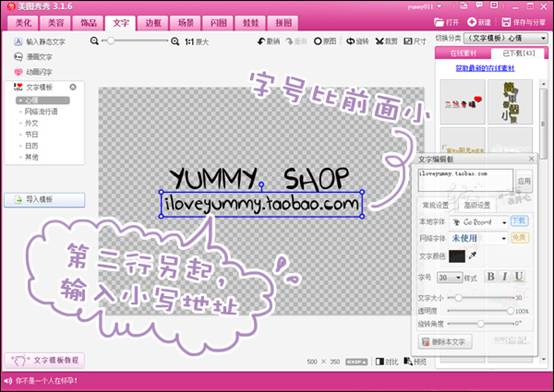Click the text input box in 文字编辑框
This screenshot has width=554, height=392.
click(x=465, y=180)
